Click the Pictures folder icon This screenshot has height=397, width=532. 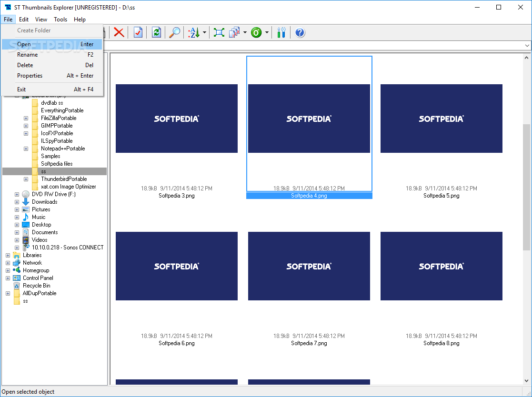pyautogui.click(x=26, y=209)
